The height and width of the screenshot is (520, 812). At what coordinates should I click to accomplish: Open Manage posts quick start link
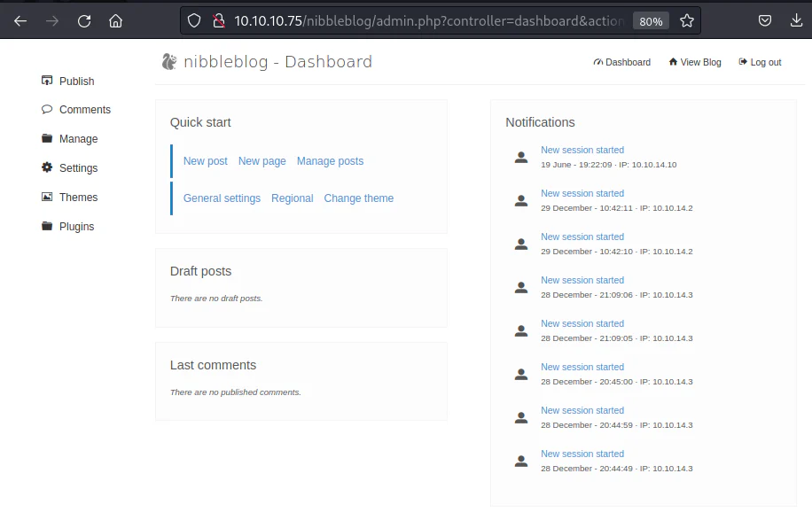330,161
